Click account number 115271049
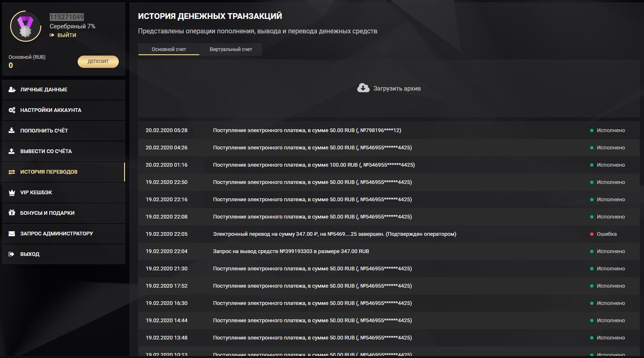Viewport: 644px width, 358px height. pos(67,17)
